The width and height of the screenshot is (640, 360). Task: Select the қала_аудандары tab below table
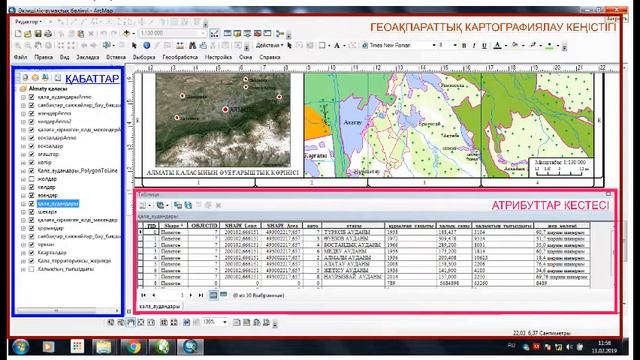click(x=159, y=306)
